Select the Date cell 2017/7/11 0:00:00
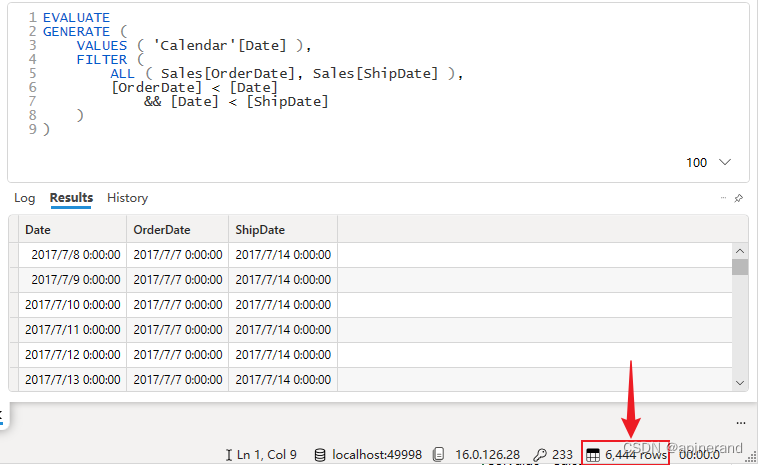758x465 pixels. pyautogui.click(x=73, y=330)
